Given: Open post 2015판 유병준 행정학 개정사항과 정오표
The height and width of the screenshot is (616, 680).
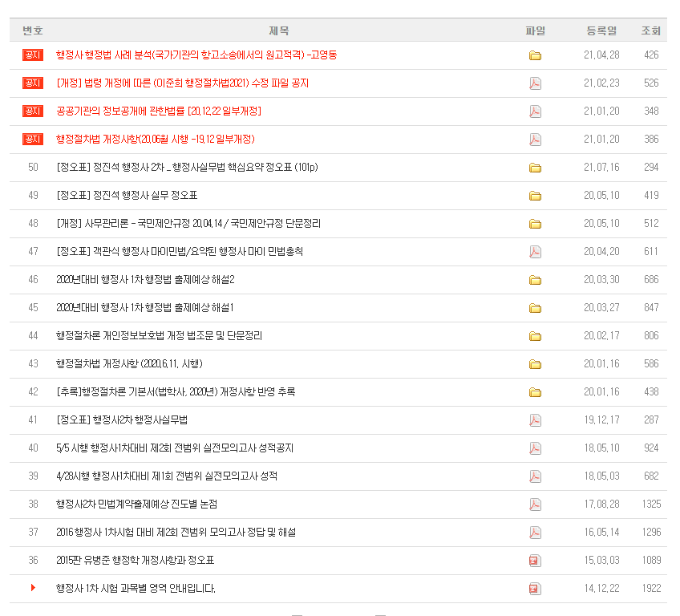Looking at the screenshot, I should [136, 560].
